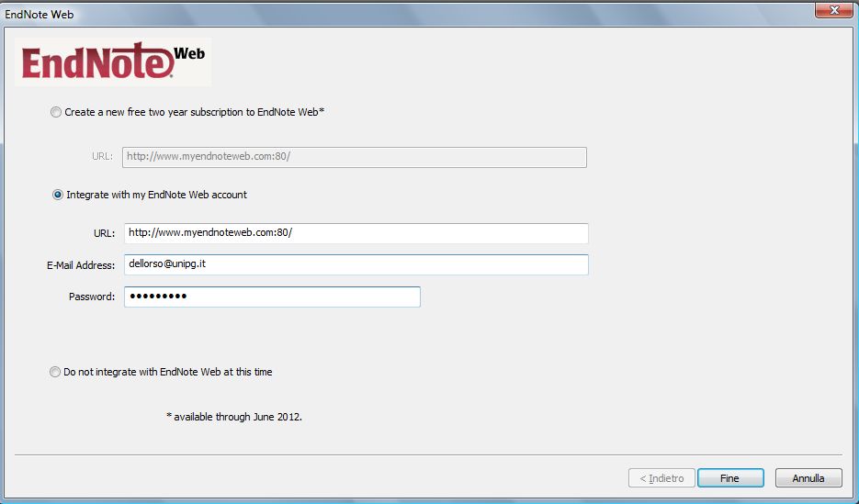Click the editable URL field for account integration

(356, 233)
